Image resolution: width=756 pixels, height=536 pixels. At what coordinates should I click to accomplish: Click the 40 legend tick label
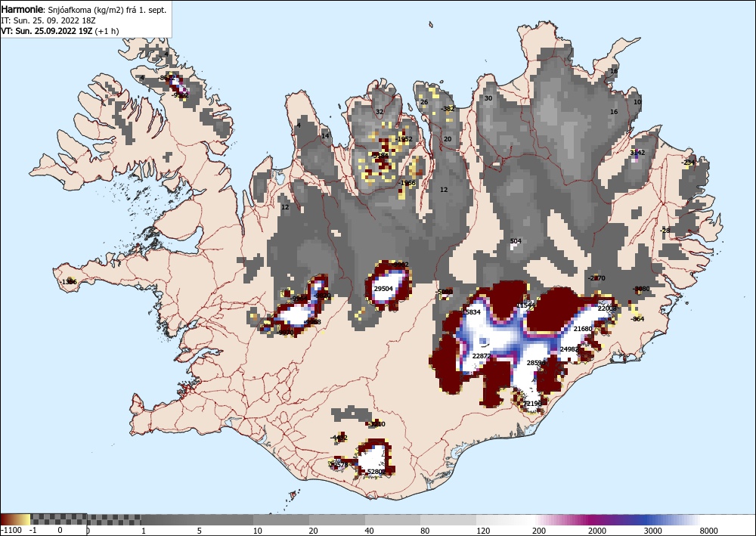[370, 531]
